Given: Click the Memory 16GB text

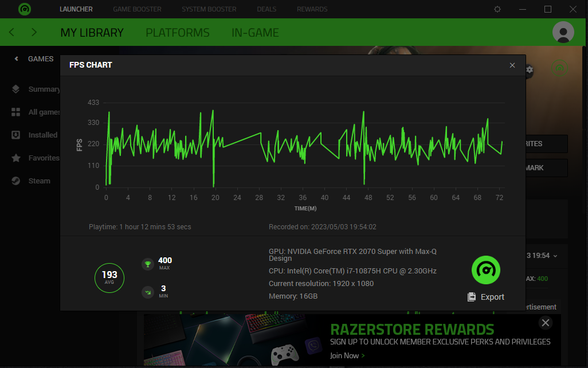Looking at the screenshot, I should (293, 296).
